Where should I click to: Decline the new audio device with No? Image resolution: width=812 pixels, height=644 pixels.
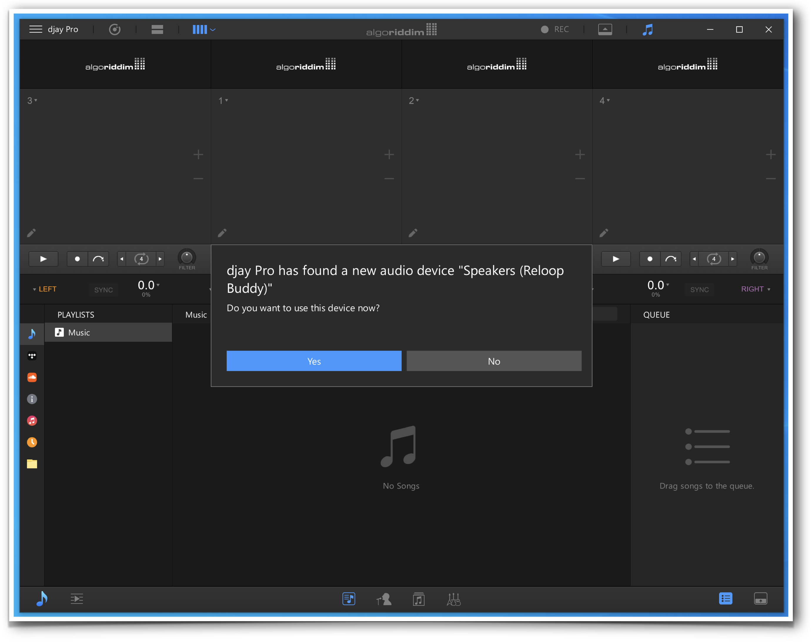(494, 361)
